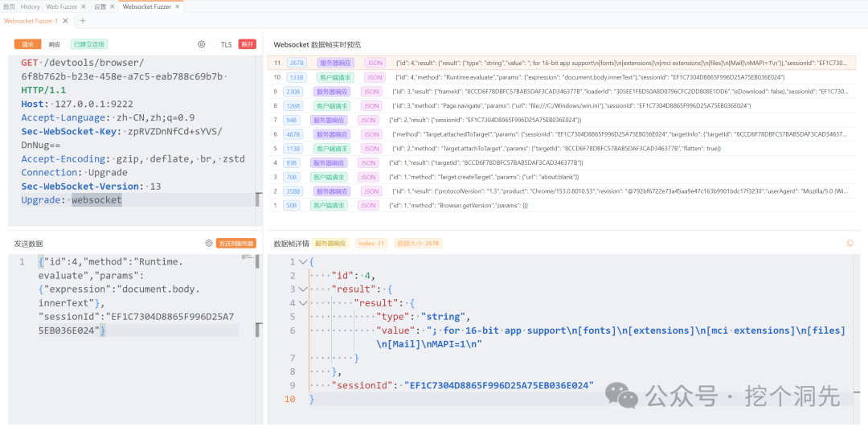Viewport: 868px width, 431px height.
Task: Close the Web Fuzzer tab
Action: click(83, 6)
